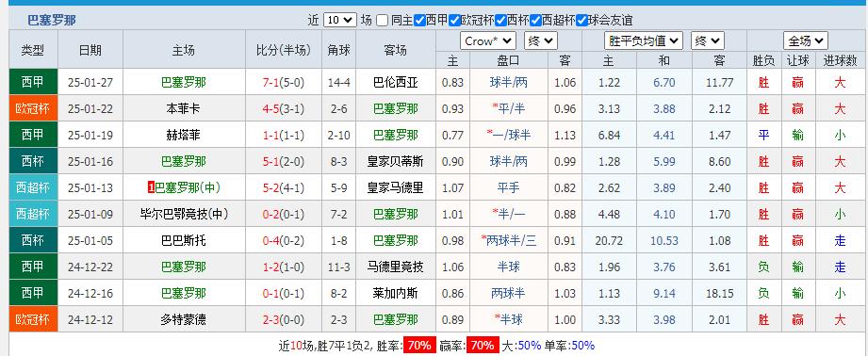Open score 0-2(0-1) match details
This screenshot has width=868, height=356.
pos(284,214)
